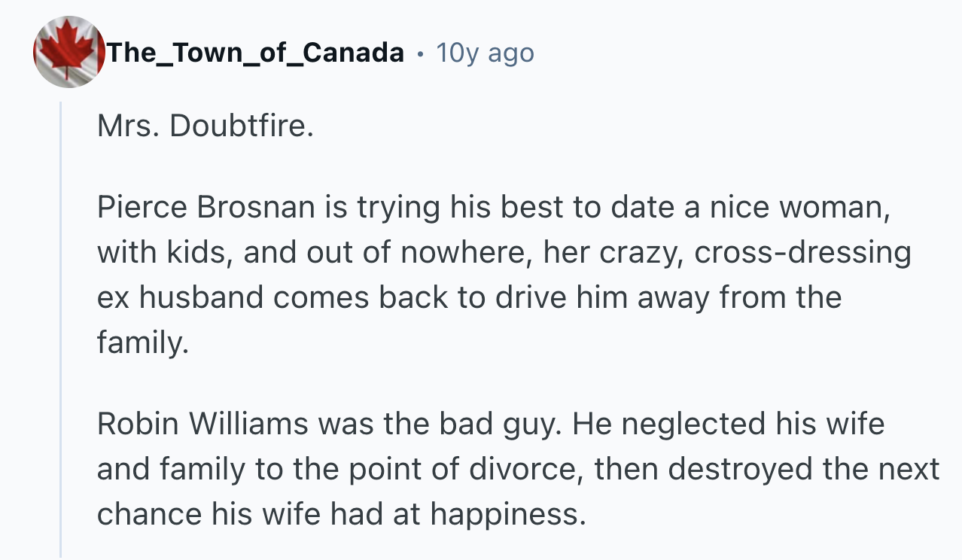962x560 pixels.
Task: Click the dot separator before the timestamp
Action: (x=419, y=53)
